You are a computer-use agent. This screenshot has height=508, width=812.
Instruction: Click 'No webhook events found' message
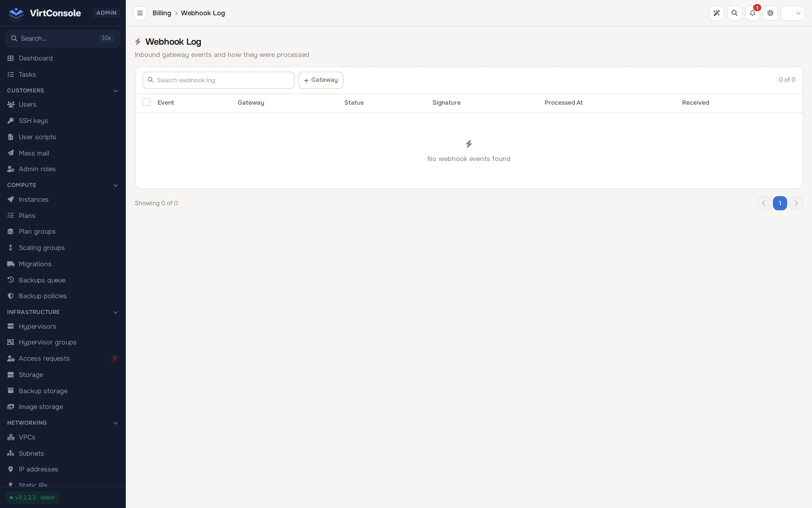click(x=469, y=158)
